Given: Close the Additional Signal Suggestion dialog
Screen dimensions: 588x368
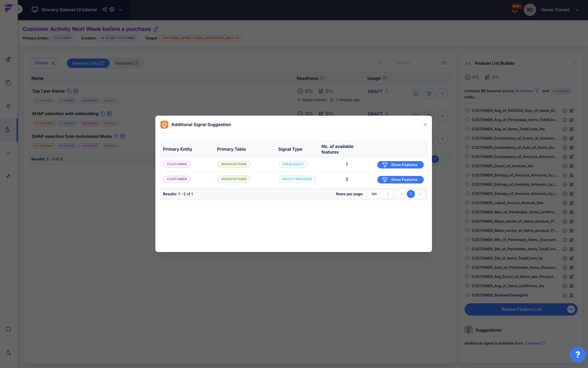Looking at the screenshot, I should pos(425,125).
